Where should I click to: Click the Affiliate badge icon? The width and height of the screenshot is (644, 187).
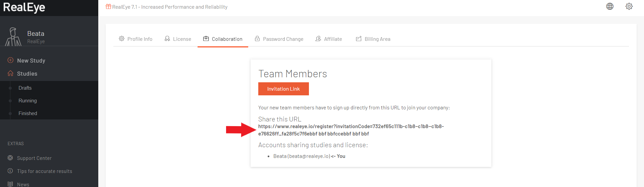318,39
